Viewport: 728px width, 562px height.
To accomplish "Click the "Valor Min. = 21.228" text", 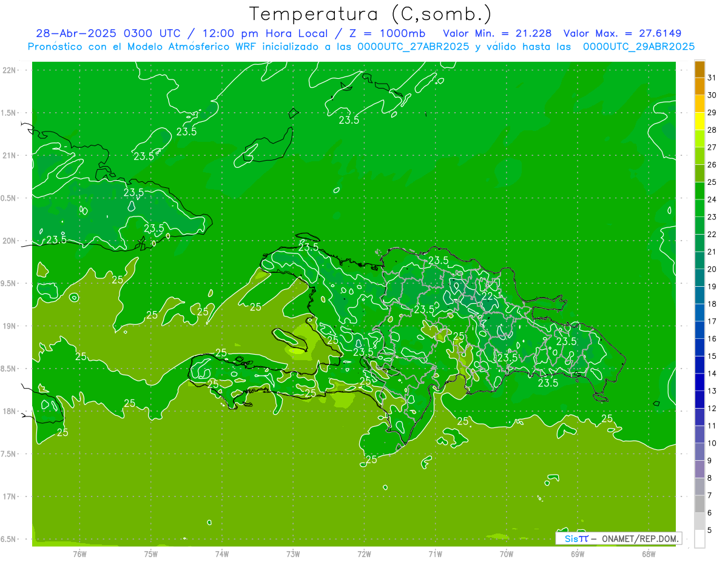I will click(x=497, y=33).
